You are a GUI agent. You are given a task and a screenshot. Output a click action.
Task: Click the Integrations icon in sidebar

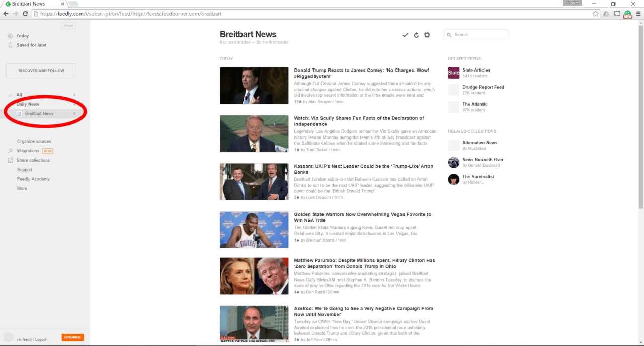click(x=11, y=151)
